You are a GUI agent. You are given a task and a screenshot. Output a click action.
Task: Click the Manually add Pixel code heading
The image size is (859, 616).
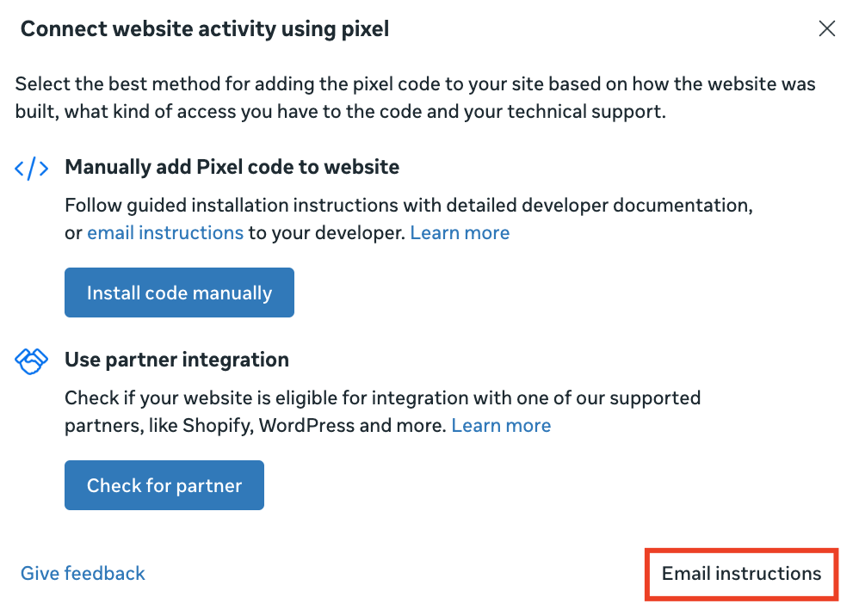click(232, 167)
